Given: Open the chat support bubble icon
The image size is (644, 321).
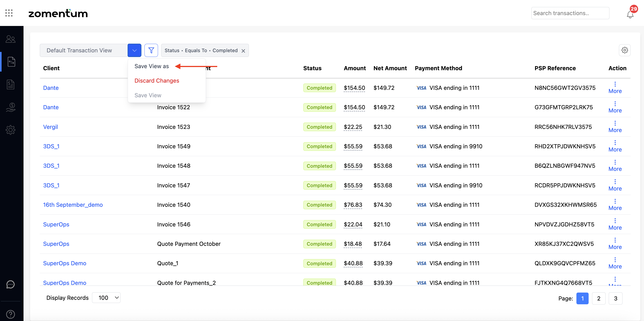Looking at the screenshot, I should click(x=10, y=284).
